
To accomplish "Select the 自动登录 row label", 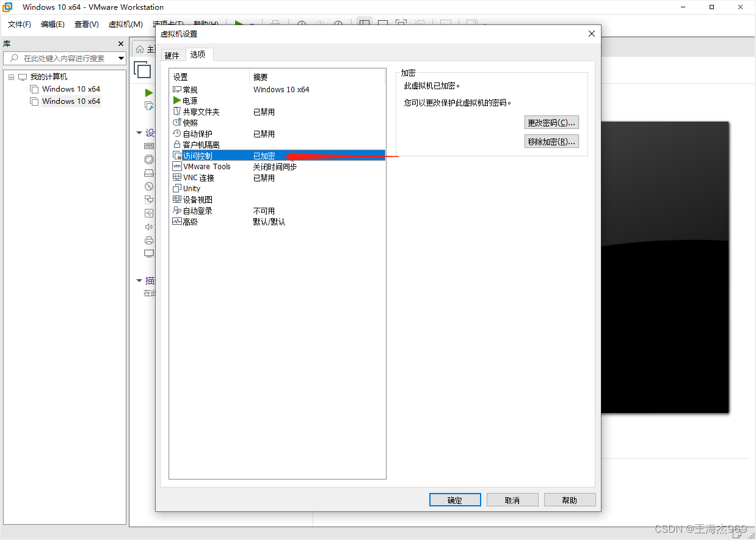I will [x=197, y=211].
